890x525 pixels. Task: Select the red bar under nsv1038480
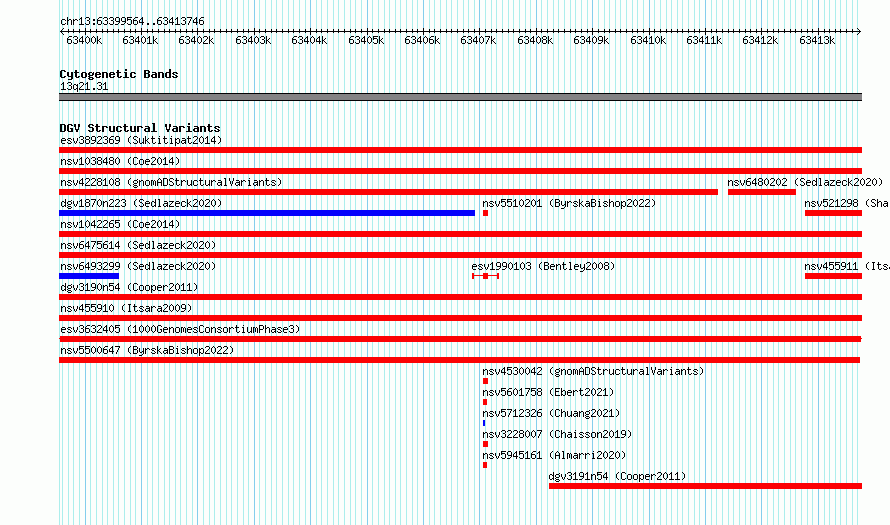point(460,171)
